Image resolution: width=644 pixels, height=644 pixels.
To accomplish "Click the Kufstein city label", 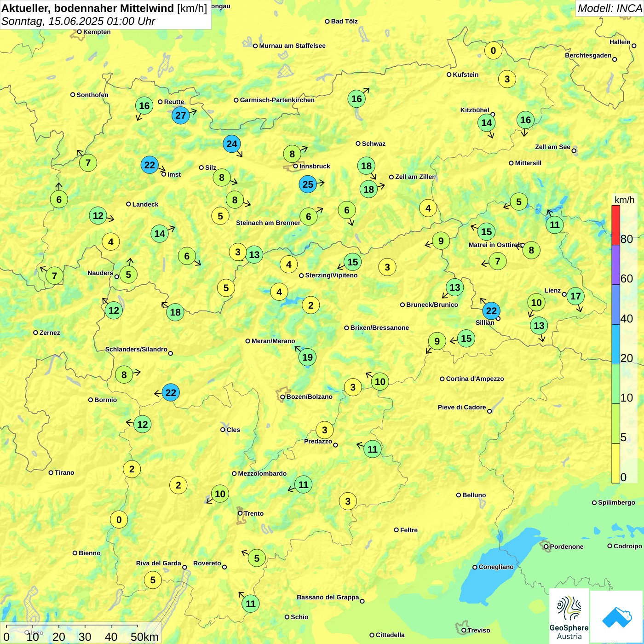I will coord(466,75).
